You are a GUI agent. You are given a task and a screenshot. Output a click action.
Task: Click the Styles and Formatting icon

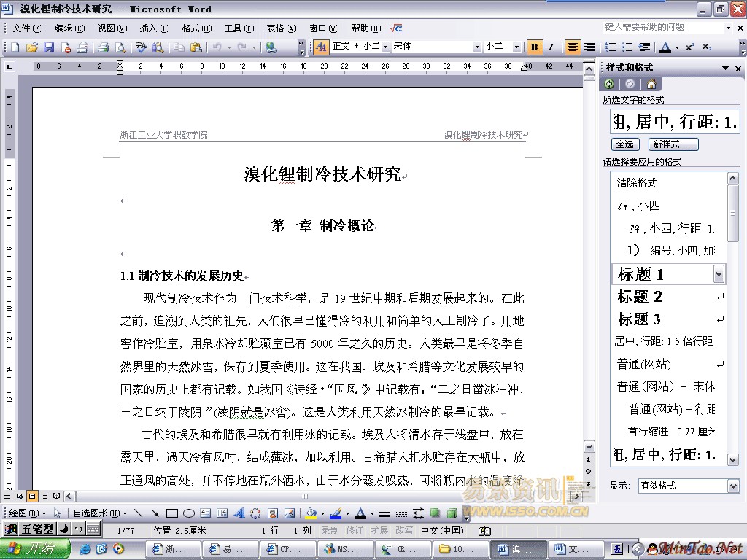(322, 47)
